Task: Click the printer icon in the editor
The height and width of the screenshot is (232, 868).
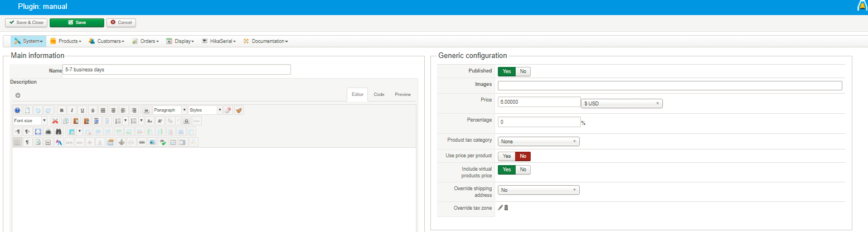Action: (49, 132)
